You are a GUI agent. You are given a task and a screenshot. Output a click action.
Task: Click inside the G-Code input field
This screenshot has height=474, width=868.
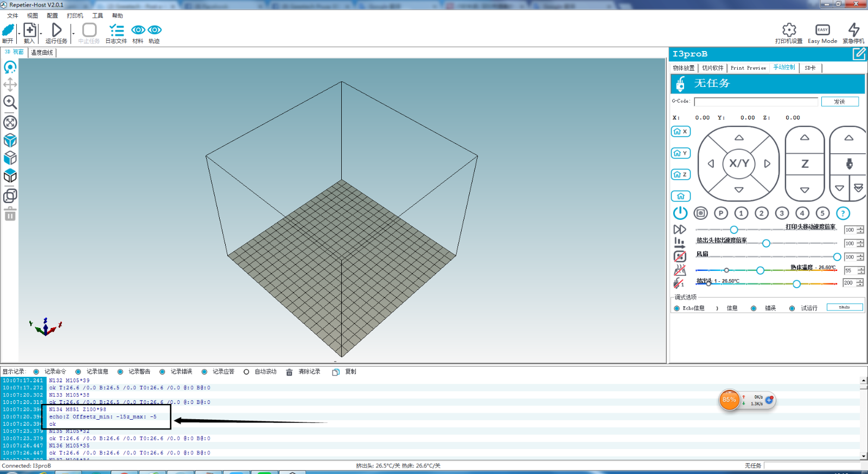coord(756,102)
